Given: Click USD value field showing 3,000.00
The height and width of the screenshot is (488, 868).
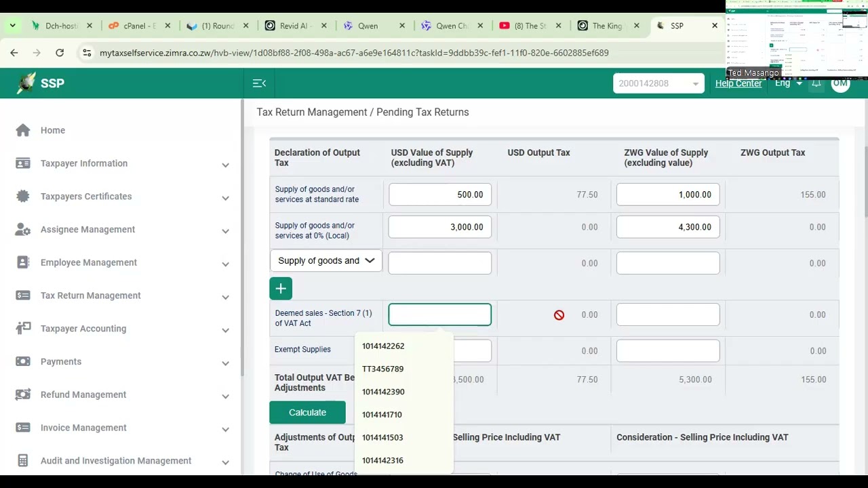Looking at the screenshot, I should pos(440,227).
